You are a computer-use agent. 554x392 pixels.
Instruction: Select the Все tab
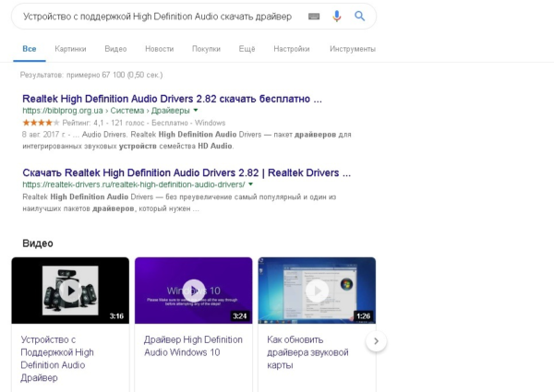point(30,49)
